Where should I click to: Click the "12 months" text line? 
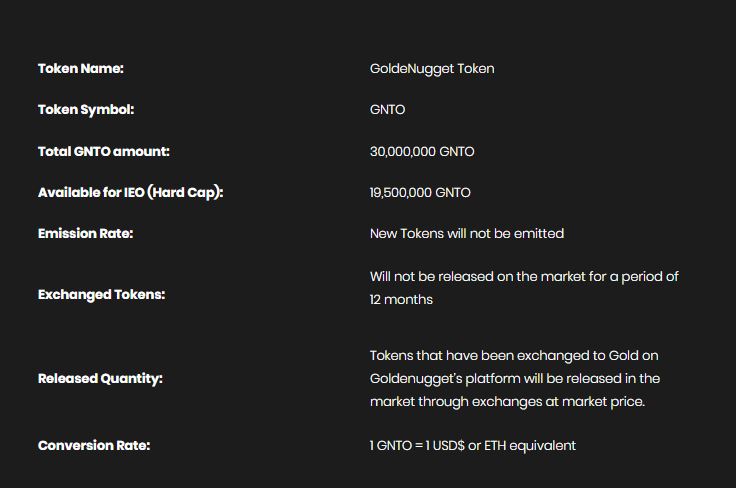(x=401, y=299)
